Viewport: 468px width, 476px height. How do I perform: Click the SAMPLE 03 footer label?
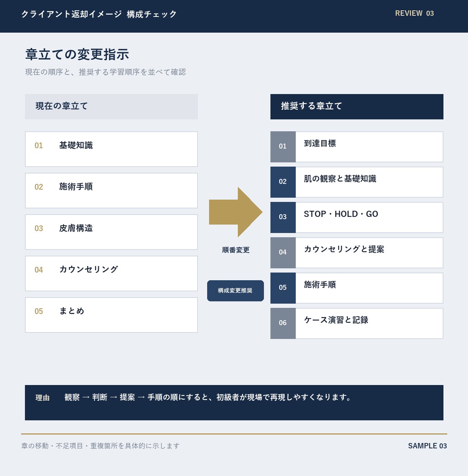click(x=427, y=446)
